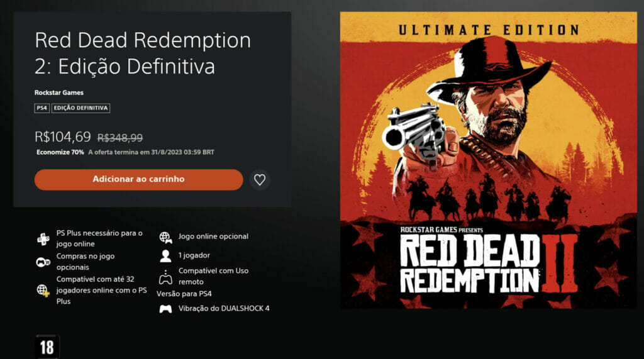Click the Economize 70% discount label
Image resolution: width=644 pixels, height=359 pixels.
coord(60,152)
